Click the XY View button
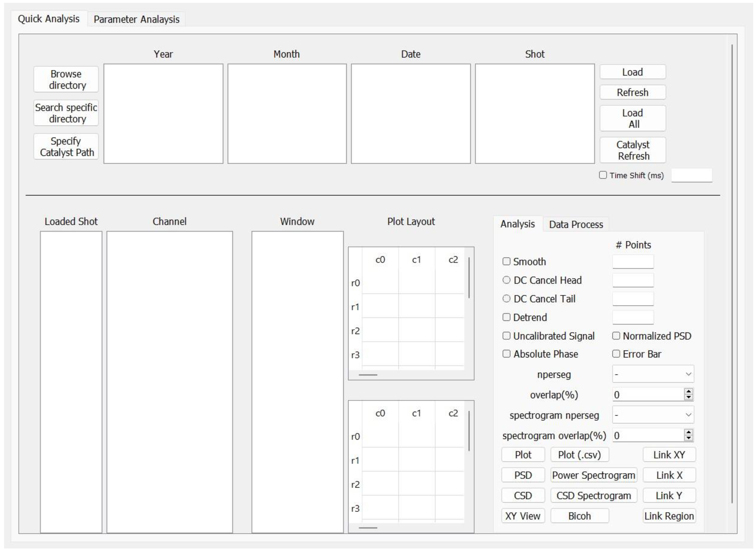Viewport: 756px width, 552px height. (x=523, y=516)
